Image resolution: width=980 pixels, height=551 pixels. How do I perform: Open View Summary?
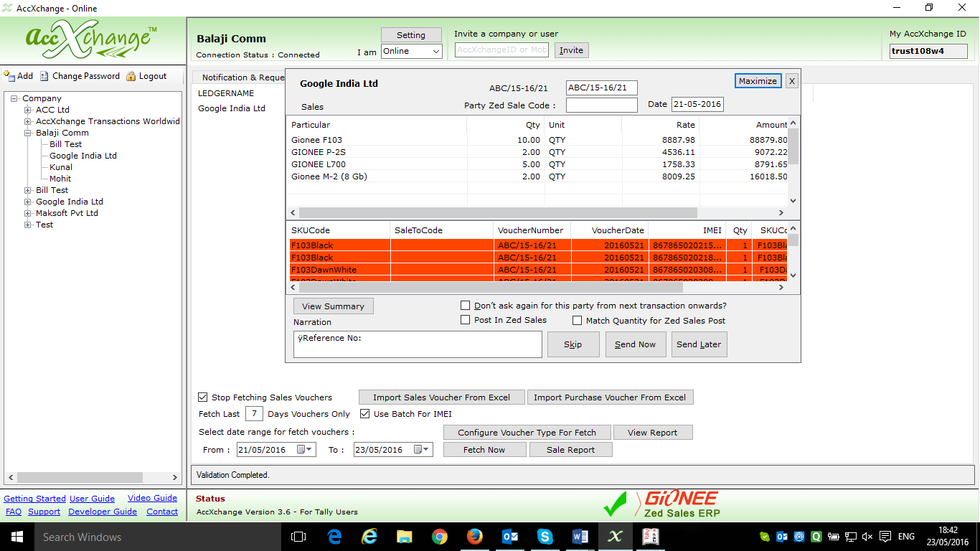point(334,306)
